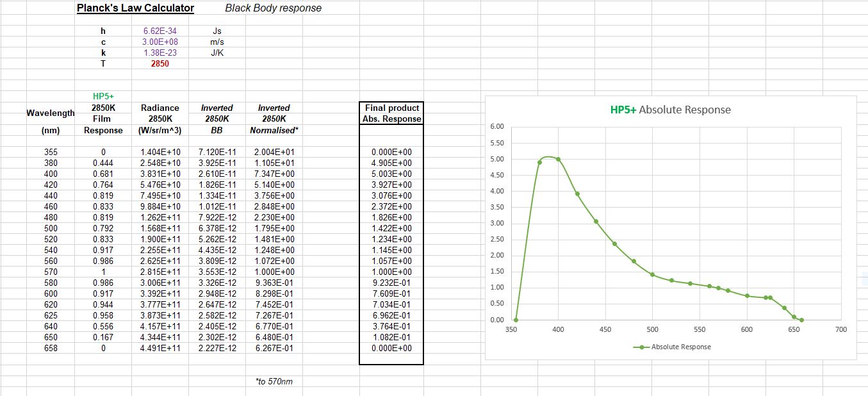Select absolute response value 4.905E+00
Screen dimensions: 868x396
tap(391, 163)
